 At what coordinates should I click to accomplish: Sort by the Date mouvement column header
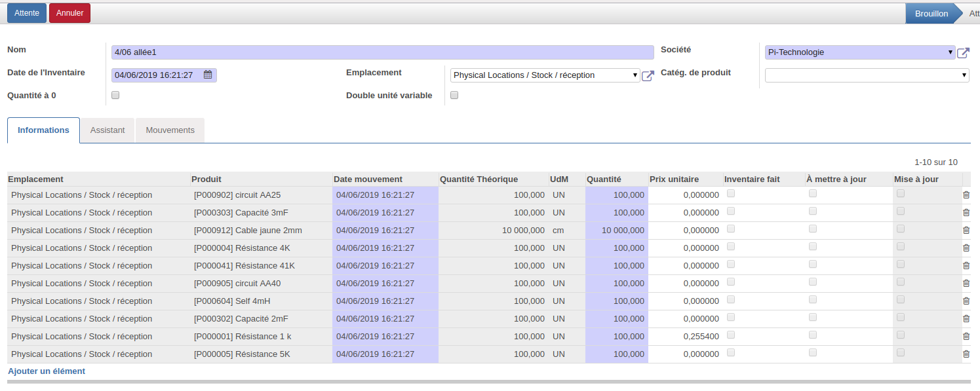tap(385, 179)
